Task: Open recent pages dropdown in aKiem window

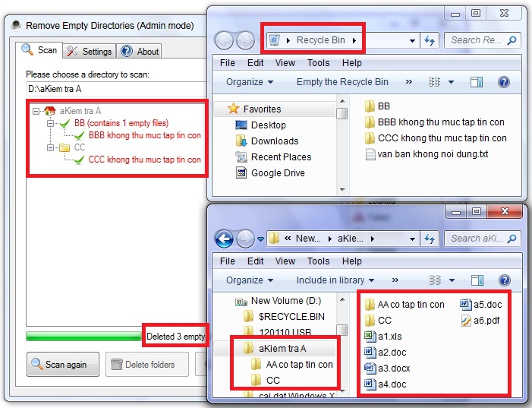Action: point(260,239)
